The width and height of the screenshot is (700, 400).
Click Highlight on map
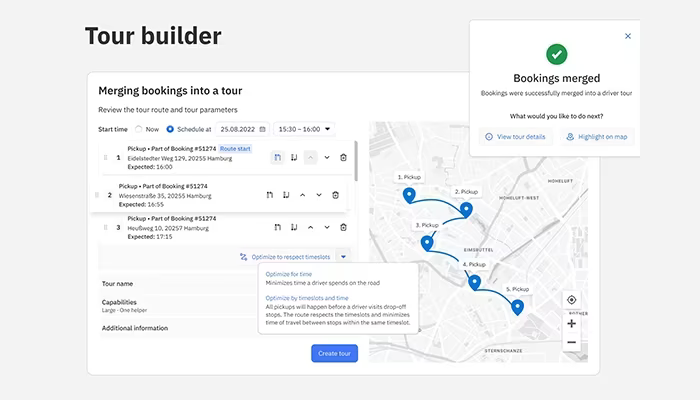597,137
